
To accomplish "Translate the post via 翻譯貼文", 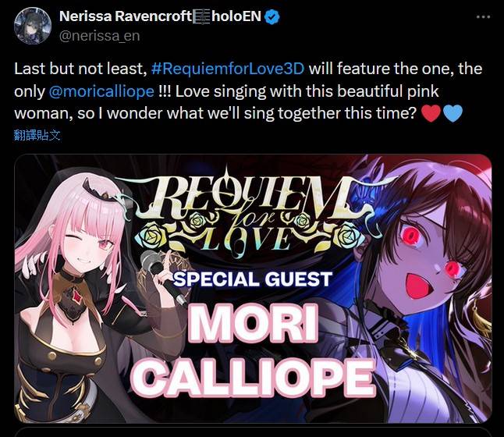I will (37, 135).
